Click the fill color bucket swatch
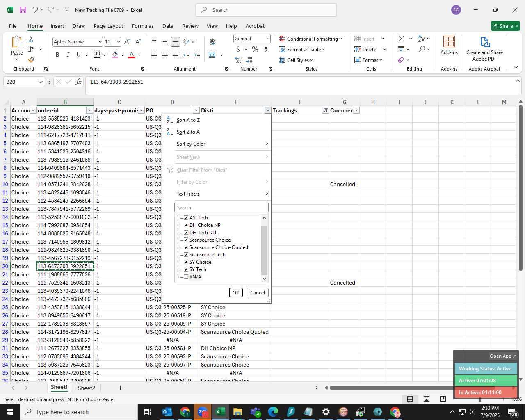This screenshot has height=420, width=525. [115, 55]
